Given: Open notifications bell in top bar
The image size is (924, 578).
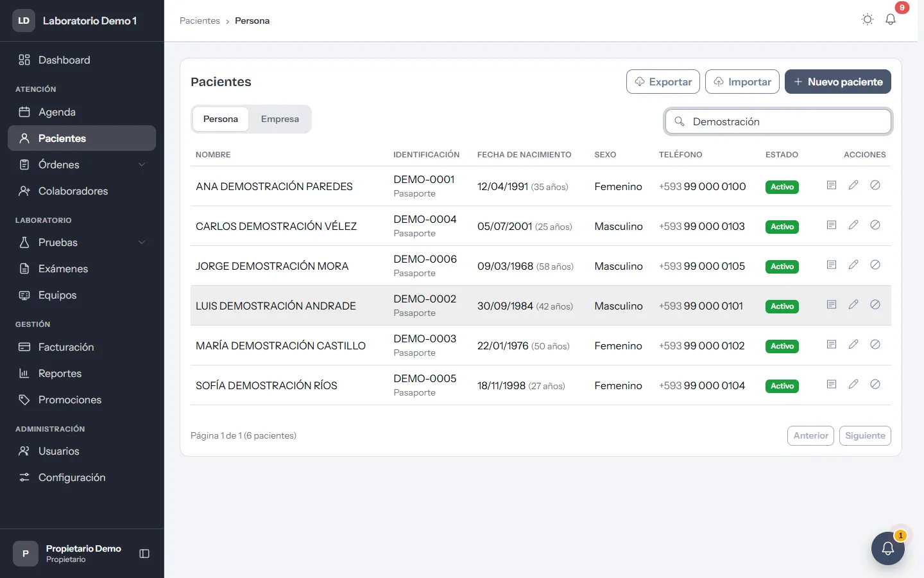Looking at the screenshot, I should click(x=891, y=19).
